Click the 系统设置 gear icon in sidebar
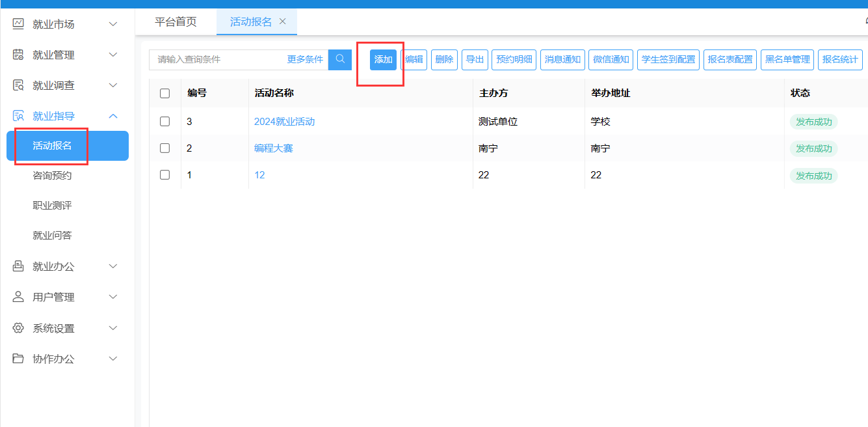The image size is (868, 427). tap(18, 328)
